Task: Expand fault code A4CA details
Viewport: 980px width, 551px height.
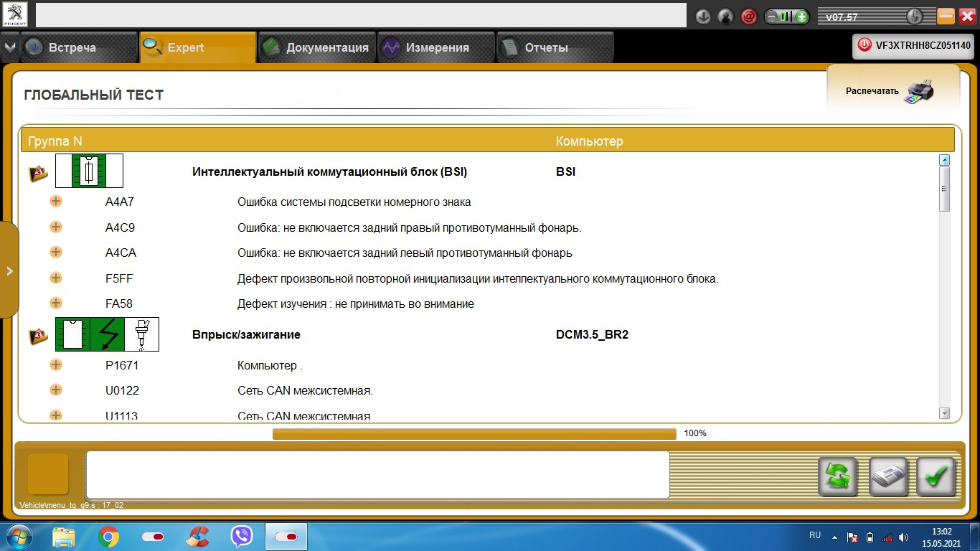Action: (x=56, y=252)
